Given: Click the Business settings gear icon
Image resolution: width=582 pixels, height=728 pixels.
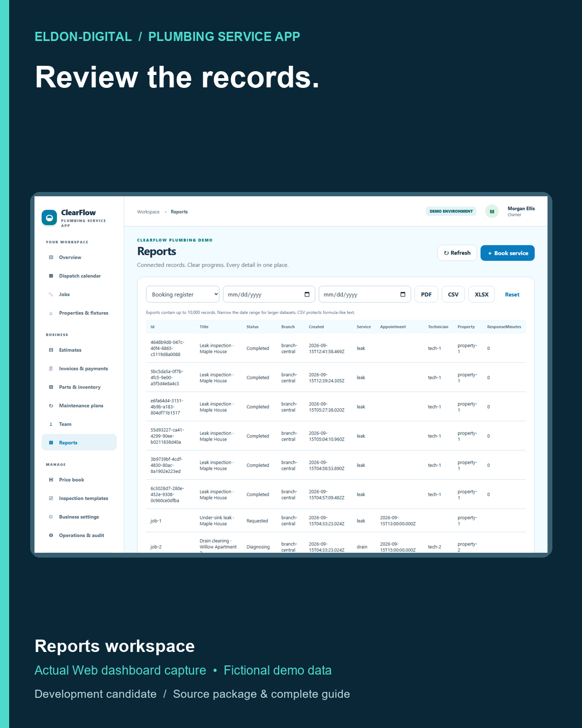Looking at the screenshot, I should [x=51, y=517].
